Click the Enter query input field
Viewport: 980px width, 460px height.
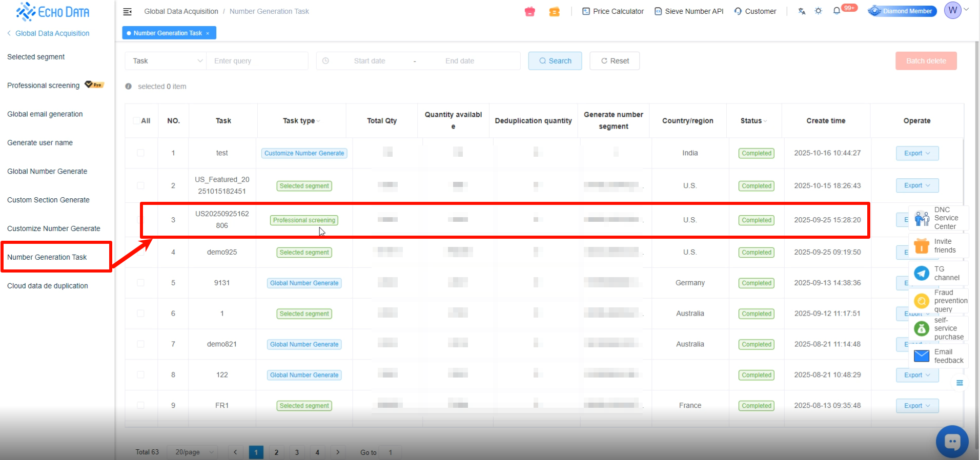(257, 61)
